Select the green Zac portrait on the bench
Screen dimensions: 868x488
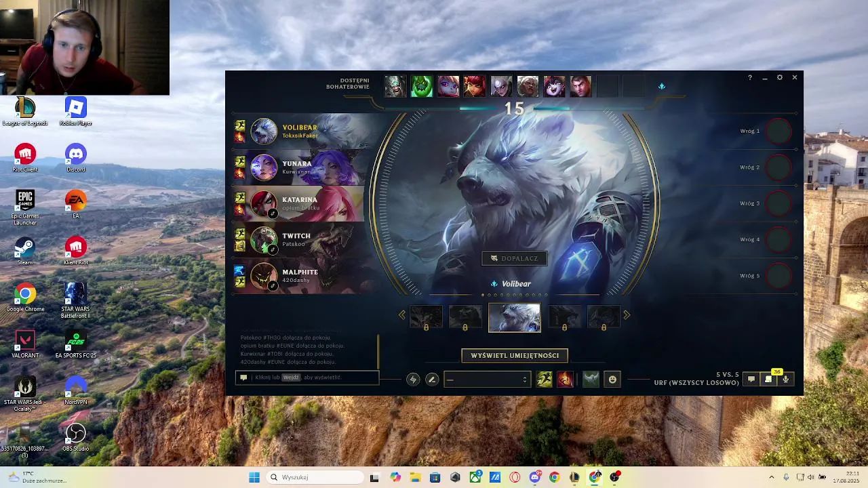click(x=421, y=86)
